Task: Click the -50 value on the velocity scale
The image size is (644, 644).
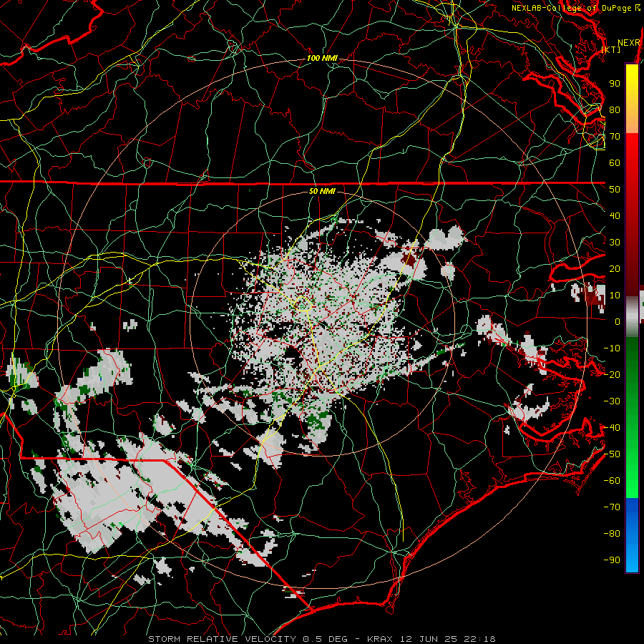Action: click(x=612, y=454)
